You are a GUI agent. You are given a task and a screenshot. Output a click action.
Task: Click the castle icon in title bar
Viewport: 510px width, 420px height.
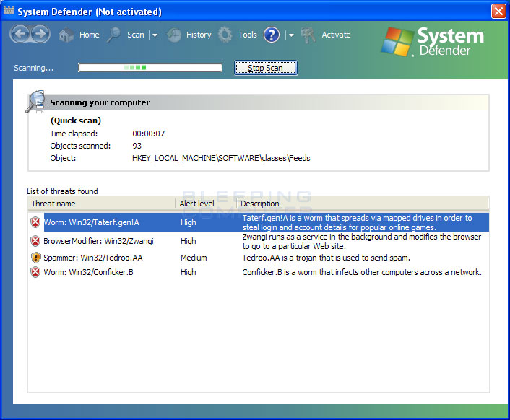click(x=9, y=10)
